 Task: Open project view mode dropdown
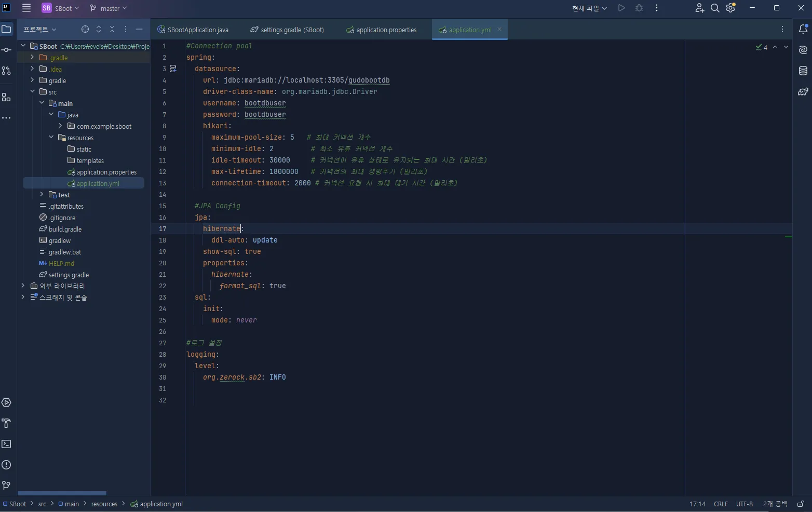pos(39,29)
